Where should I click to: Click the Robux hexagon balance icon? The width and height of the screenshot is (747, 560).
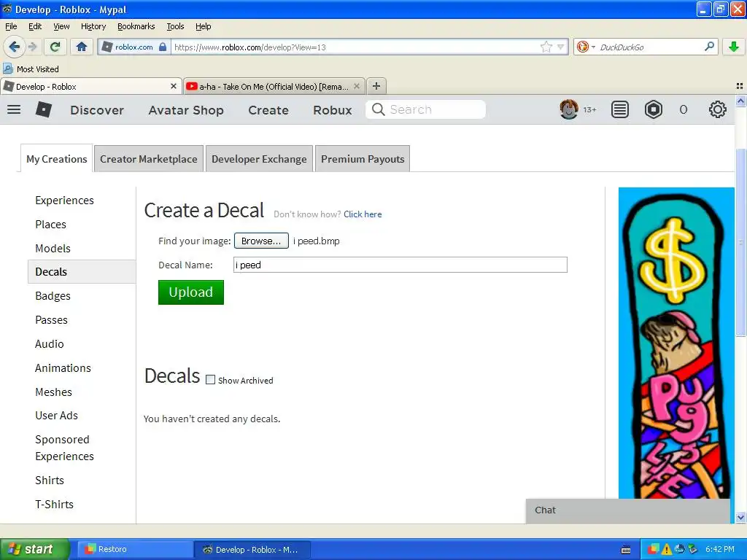pos(653,110)
